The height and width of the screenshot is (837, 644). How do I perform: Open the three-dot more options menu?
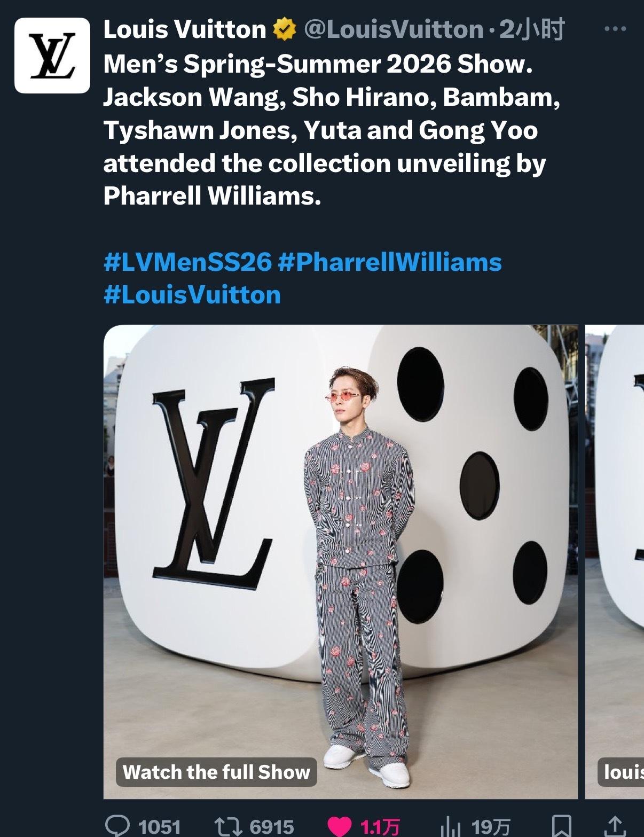coord(615,29)
